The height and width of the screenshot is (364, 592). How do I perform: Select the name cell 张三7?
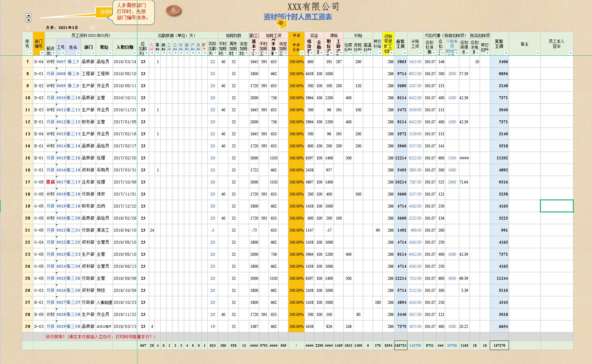[x=73, y=62]
